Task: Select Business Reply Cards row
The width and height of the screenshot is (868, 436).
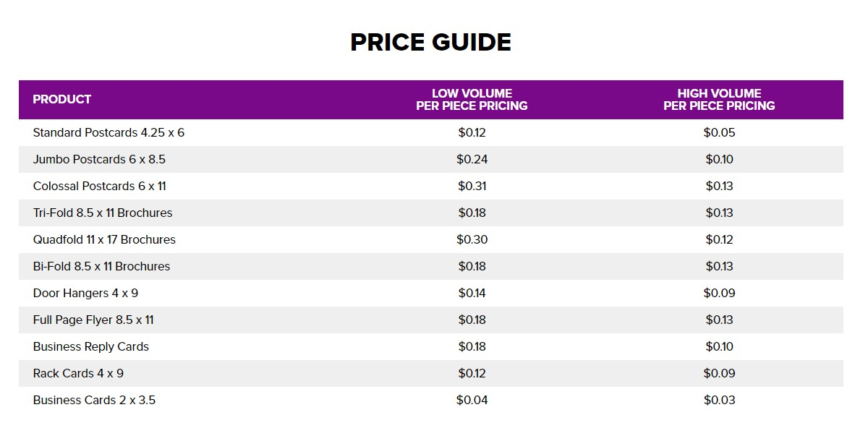Action: [431, 347]
